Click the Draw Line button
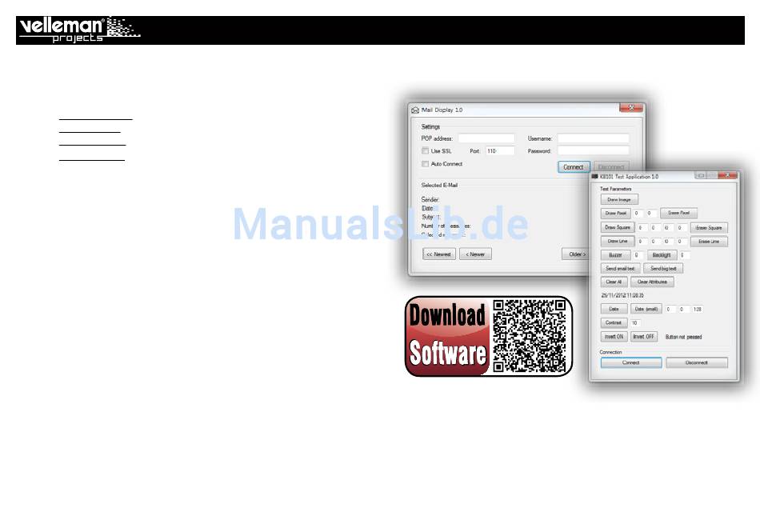This screenshot has width=760, height=532. (x=618, y=241)
